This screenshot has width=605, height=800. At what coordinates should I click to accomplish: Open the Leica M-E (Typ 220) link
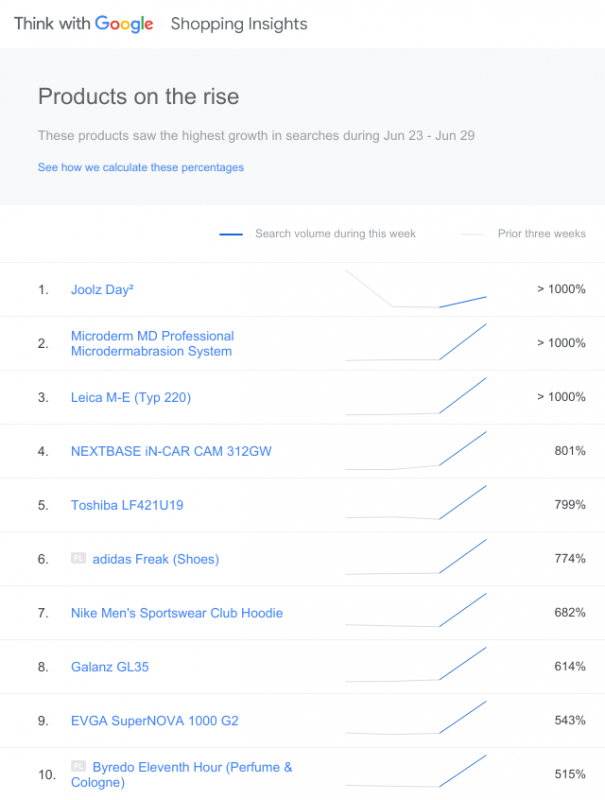point(131,398)
